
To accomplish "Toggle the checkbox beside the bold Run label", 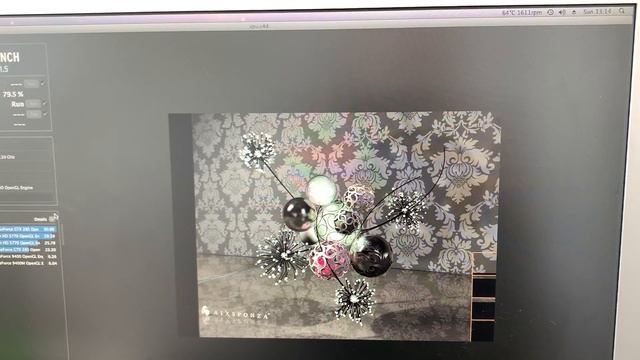I will click(44, 104).
